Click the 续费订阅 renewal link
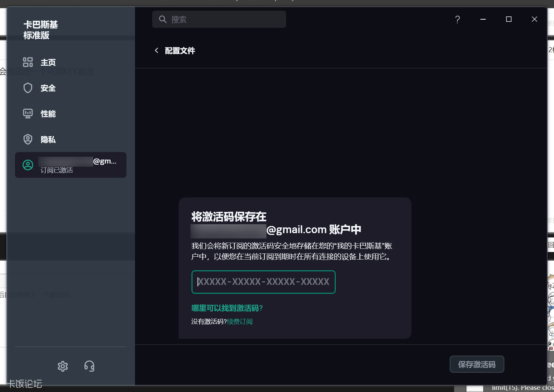This screenshot has height=392, width=554. [240, 321]
